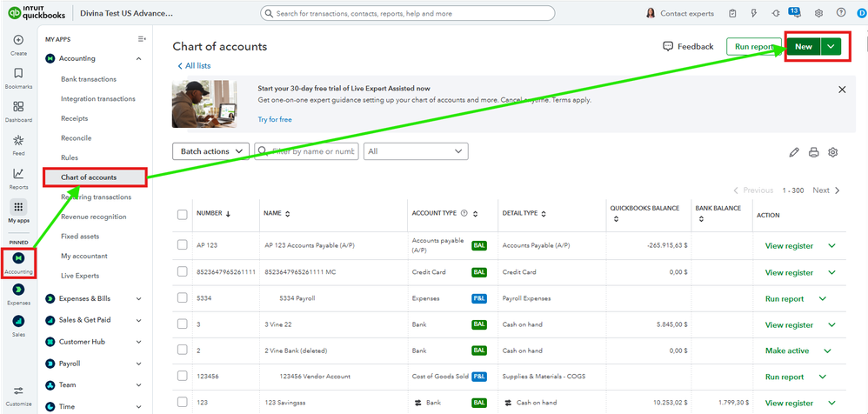Open Reconcile menu item
The image size is (868, 414).
tap(76, 137)
